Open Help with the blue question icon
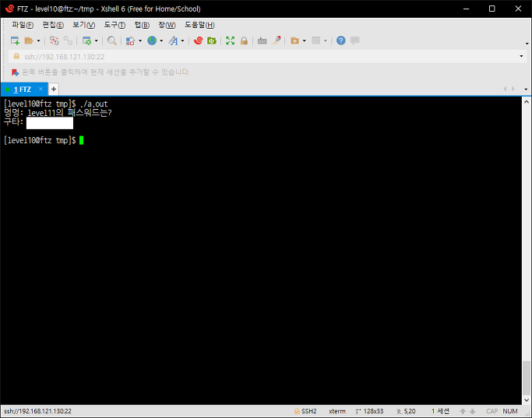532x418 pixels. 341,40
